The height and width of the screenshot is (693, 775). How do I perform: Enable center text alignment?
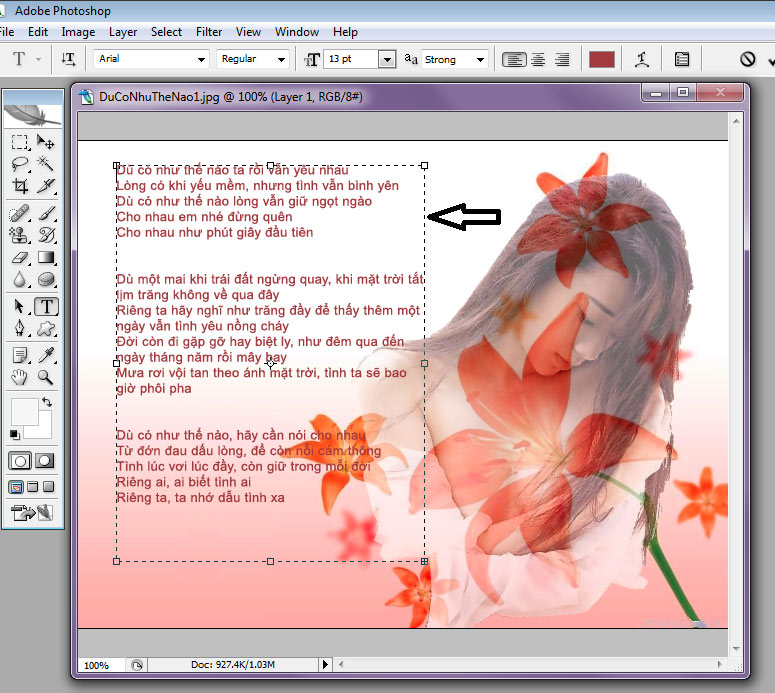click(x=537, y=59)
